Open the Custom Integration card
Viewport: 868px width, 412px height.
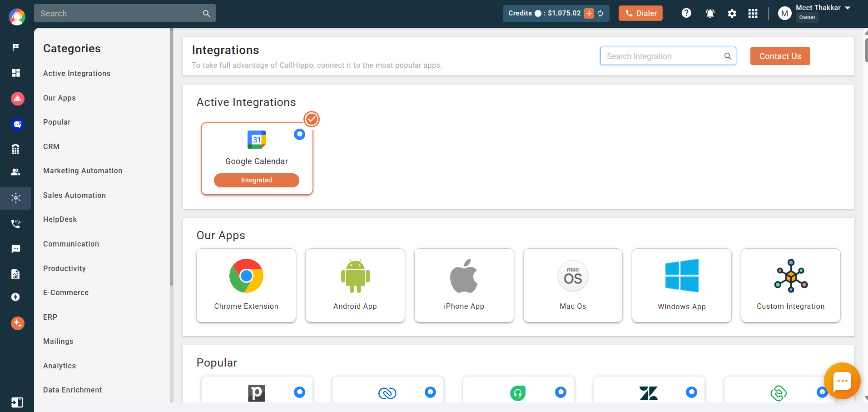(791, 285)
